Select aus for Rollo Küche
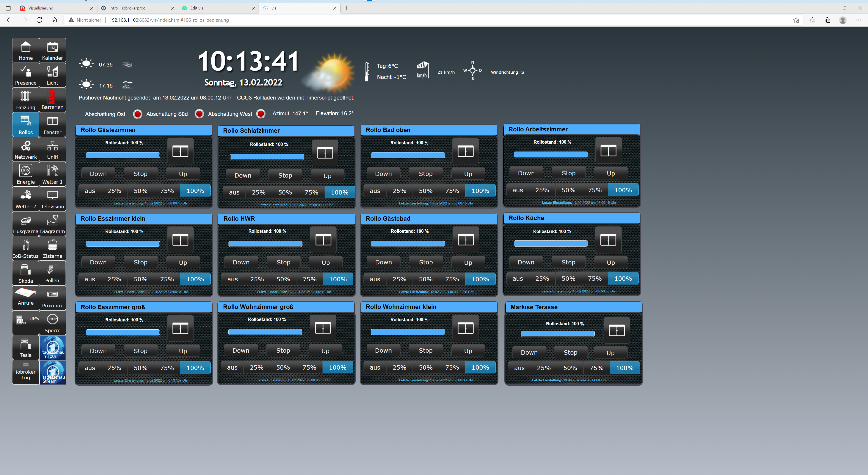This screenshot has height=475, width=868. tap(518, 279)
